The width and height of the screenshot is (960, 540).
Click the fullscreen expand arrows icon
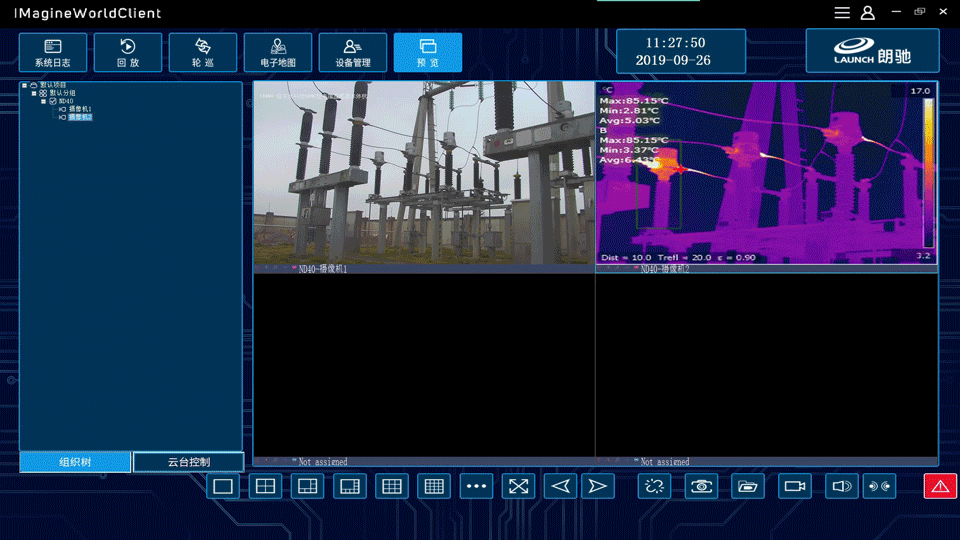pos(518,486)
